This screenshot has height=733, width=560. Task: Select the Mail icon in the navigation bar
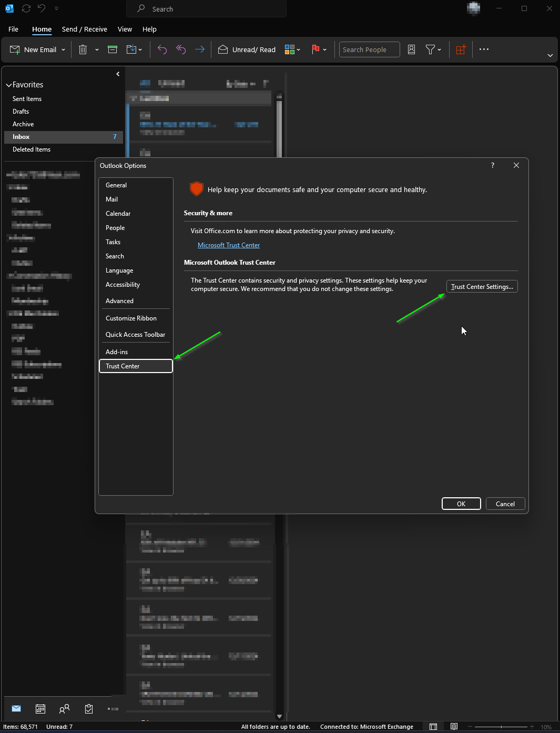click(x=16, y=709)
